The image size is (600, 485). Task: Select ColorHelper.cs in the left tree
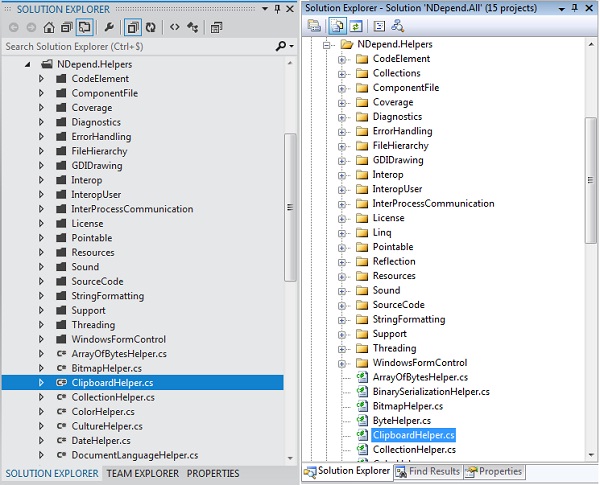tap(101, 411)
